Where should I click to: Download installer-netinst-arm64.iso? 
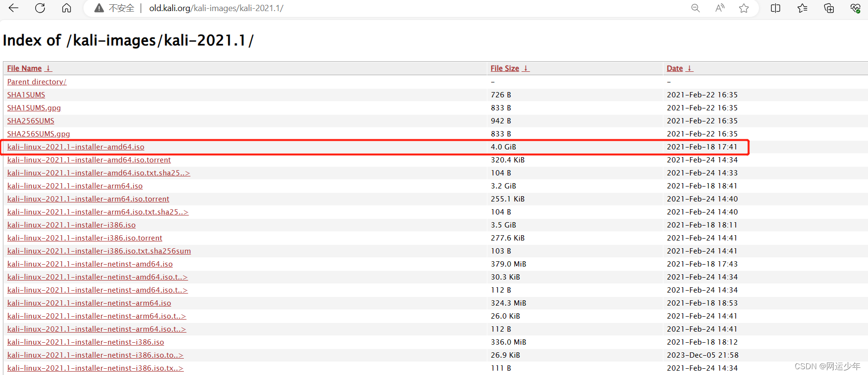click(89, 303)
